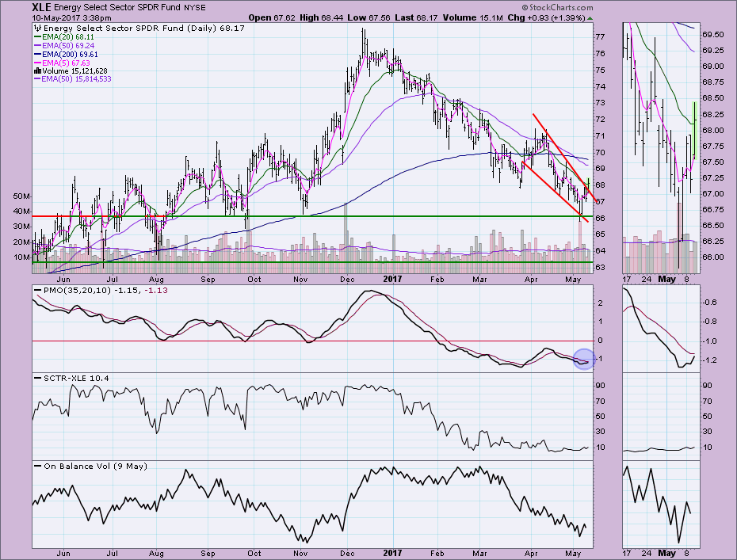The height and width of the screenshot is (560, 737).
Task: Click the blue circle highlight on PMO
Action: point(583,360)
